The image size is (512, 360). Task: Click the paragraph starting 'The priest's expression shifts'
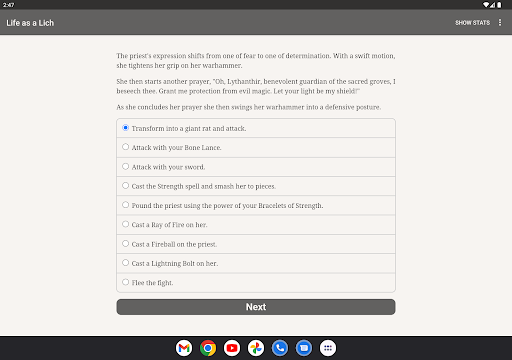pyautogui.click(x=256, y=60)
